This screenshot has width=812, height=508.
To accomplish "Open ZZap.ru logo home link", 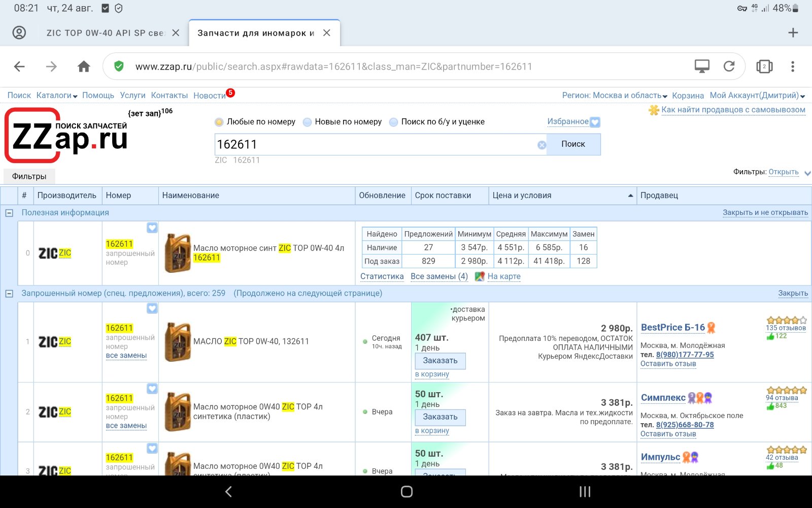I will pos(66,135).
